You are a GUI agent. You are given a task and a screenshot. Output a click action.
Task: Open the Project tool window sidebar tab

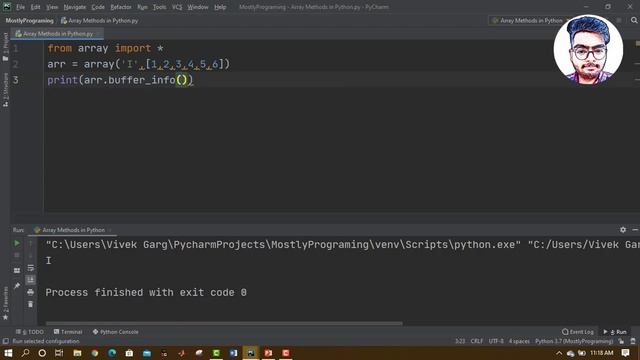click(5, 47)
